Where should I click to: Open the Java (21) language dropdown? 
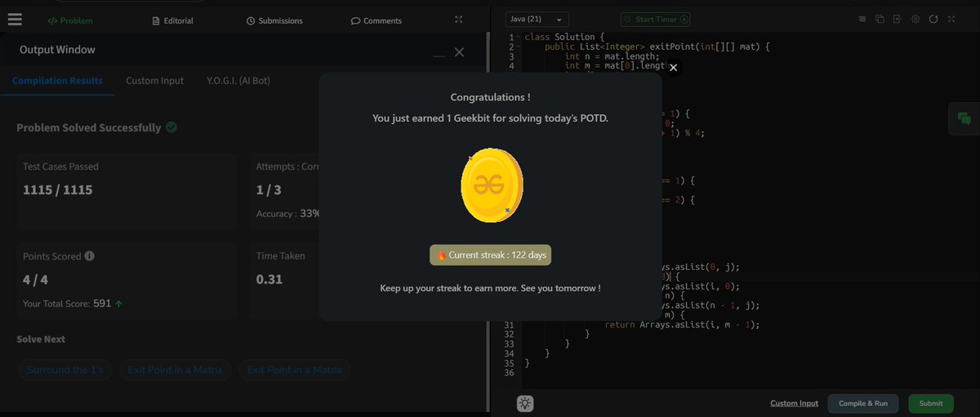(x=537, y=19)
